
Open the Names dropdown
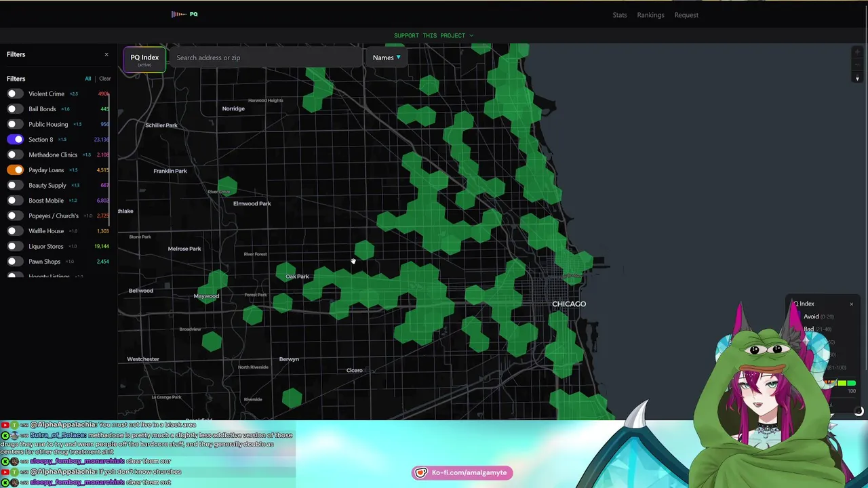point(387,58)
